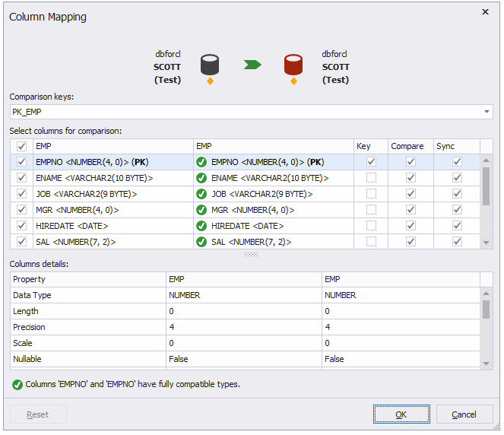Select the target HIREDATE <DATE> cell
The height and width of the screenshot is (435, 504).
pyautogui.click(x=274, y=226)
